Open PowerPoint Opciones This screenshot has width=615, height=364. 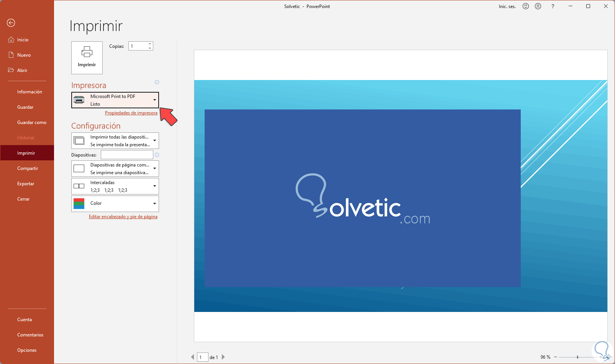pos(27,350)
